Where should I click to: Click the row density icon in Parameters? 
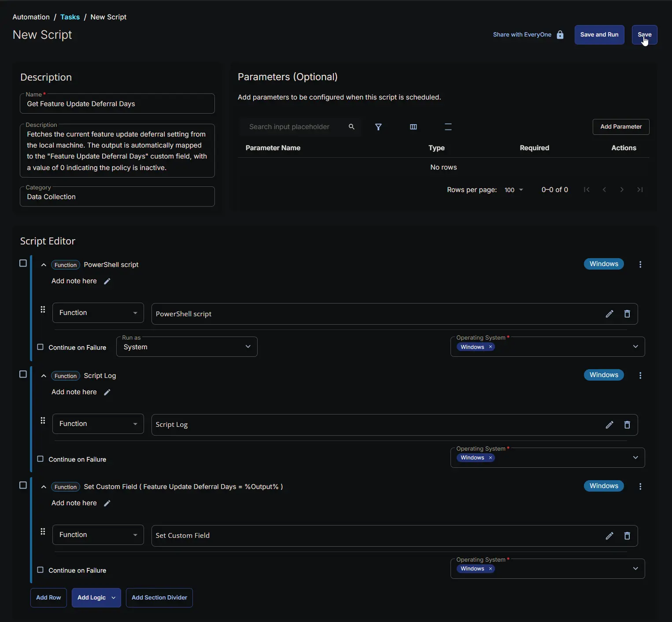[448, 127]
